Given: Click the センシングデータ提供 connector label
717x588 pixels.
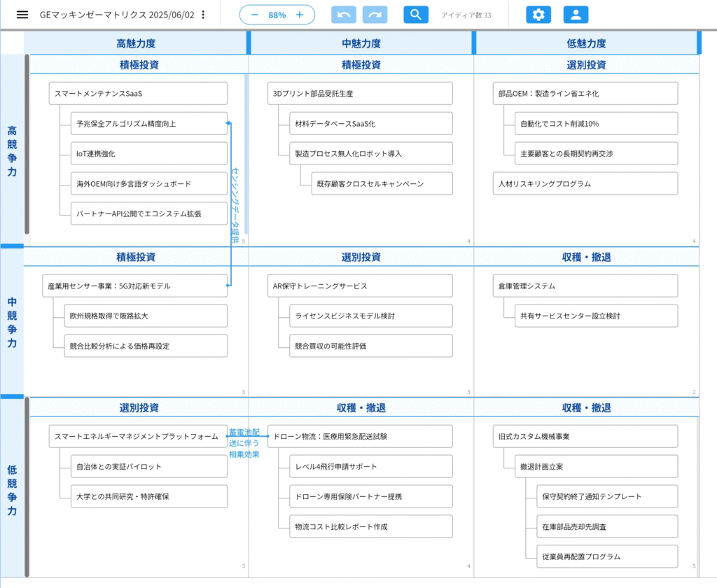Looking at the screenshot, I should [235, 203].
